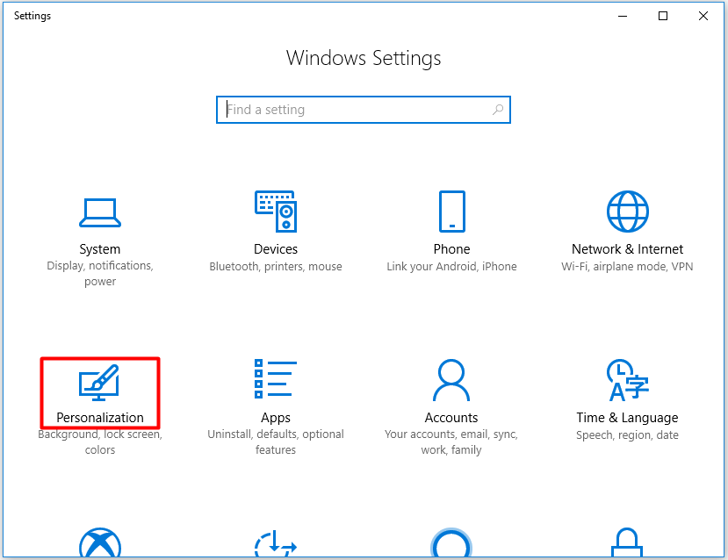This screenshot has width=728, height=560.
Task: Maximize the Settings window
Action: [x=663, y=16]
